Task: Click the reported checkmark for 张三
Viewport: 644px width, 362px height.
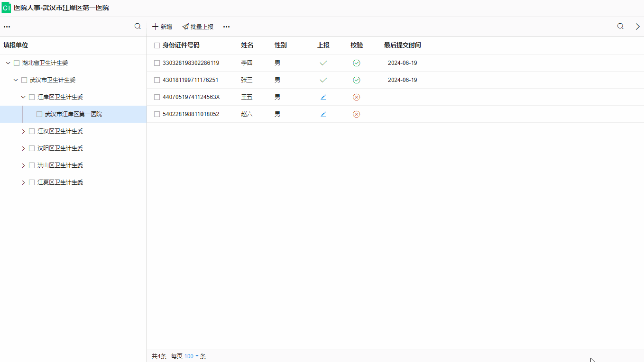Action: point(323,80)
